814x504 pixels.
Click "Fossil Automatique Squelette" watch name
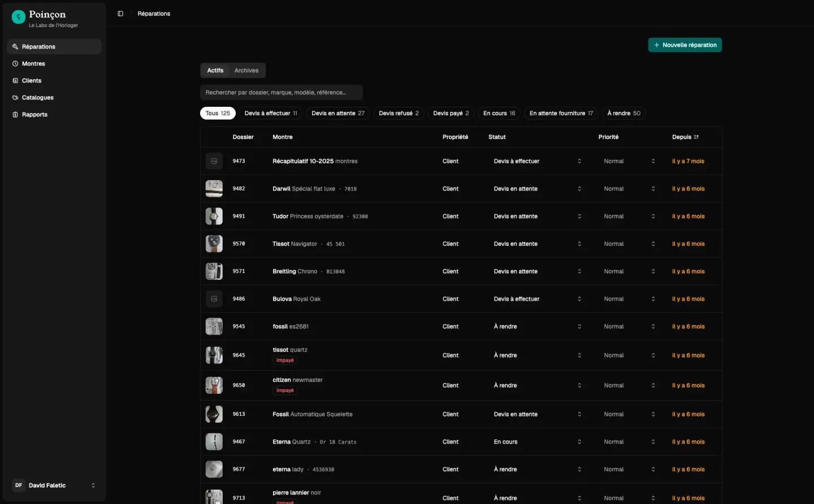(x=313, y=414)
